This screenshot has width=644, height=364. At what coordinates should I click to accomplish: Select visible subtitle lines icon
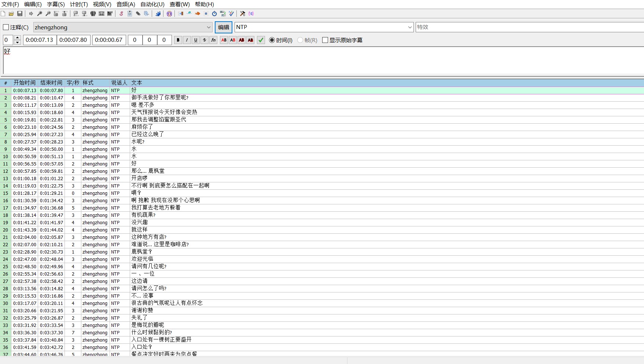coord(93,14)
